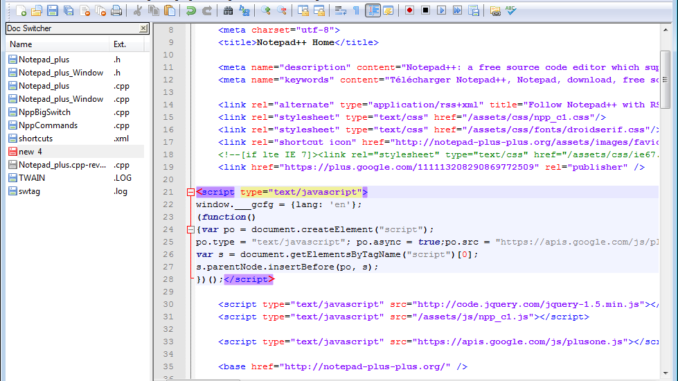Select the unsaved 'new 4' document
This screenshot has height=381, width=678.
75,152
